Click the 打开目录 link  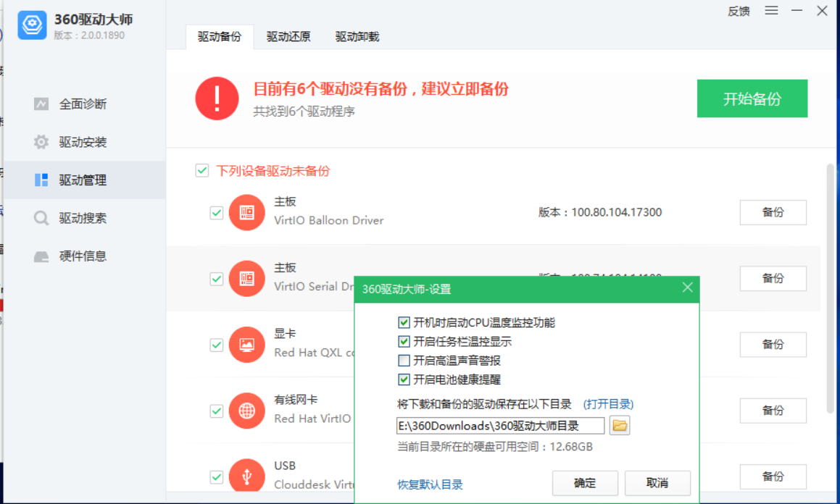pos(608,404)
